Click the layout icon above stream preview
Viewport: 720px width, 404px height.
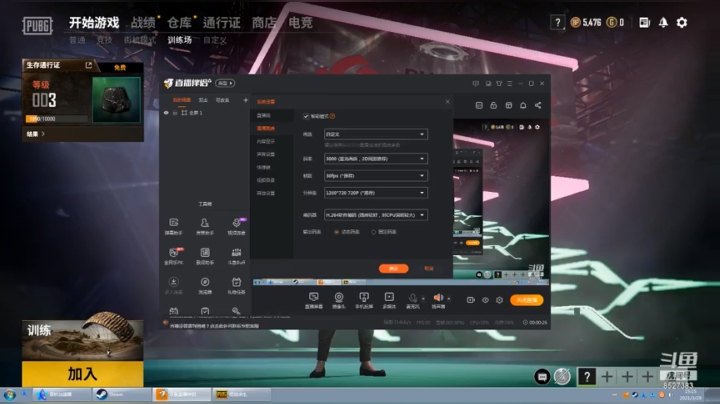point(508,105)
